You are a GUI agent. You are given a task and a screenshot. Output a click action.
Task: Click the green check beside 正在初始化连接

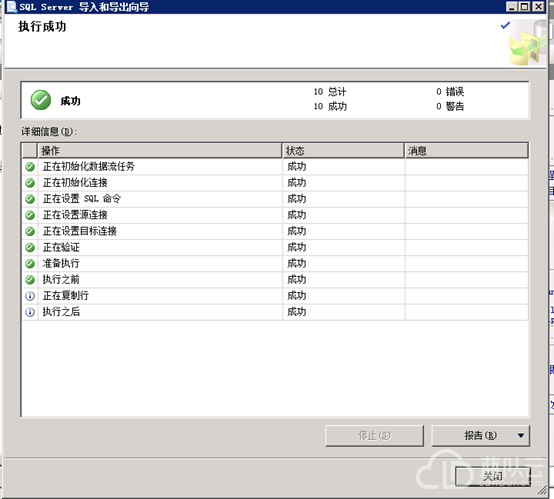pos(30,183)
